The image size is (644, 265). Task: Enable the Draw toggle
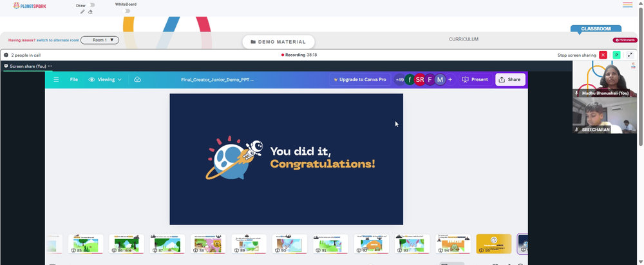point(91,5)
